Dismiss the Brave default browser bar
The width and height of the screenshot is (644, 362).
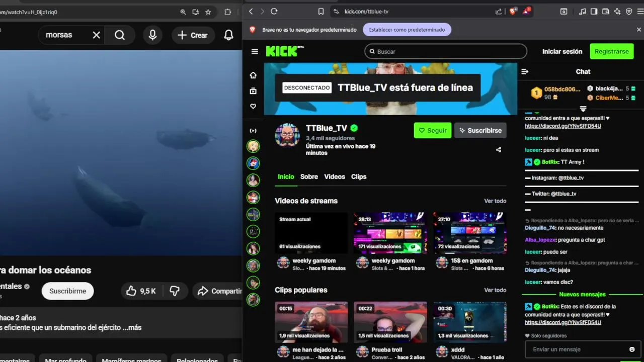click(x=639, y=30)
